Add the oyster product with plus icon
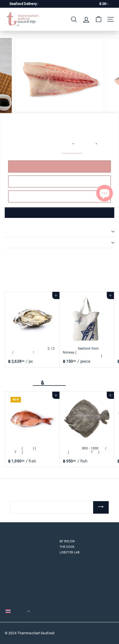Viewport: 119px width, 644px height. (x=56, y=295)
